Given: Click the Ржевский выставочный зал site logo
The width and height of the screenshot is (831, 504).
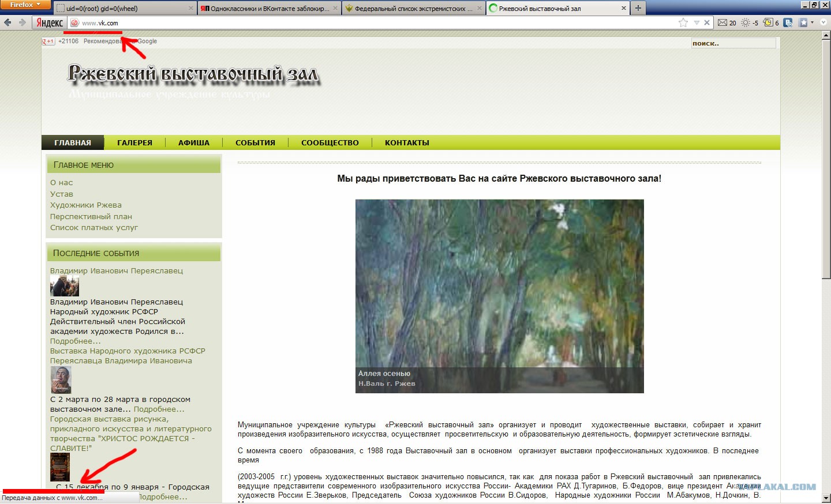Looking at the screenshot, I should tap(193, 74).
